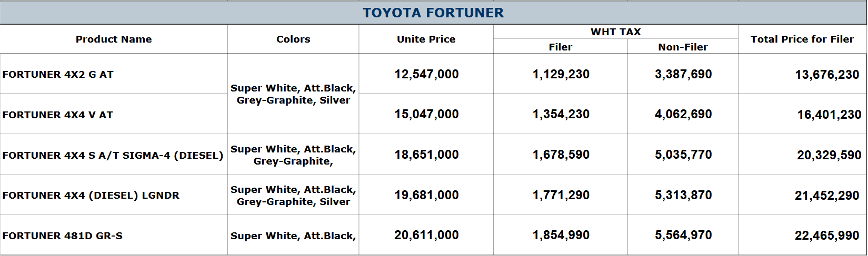Click the FORTUNER 4X4 (DIESEL) LGNDR cell
The width and height of the screenshot is (868, 256).
point(91,195)
